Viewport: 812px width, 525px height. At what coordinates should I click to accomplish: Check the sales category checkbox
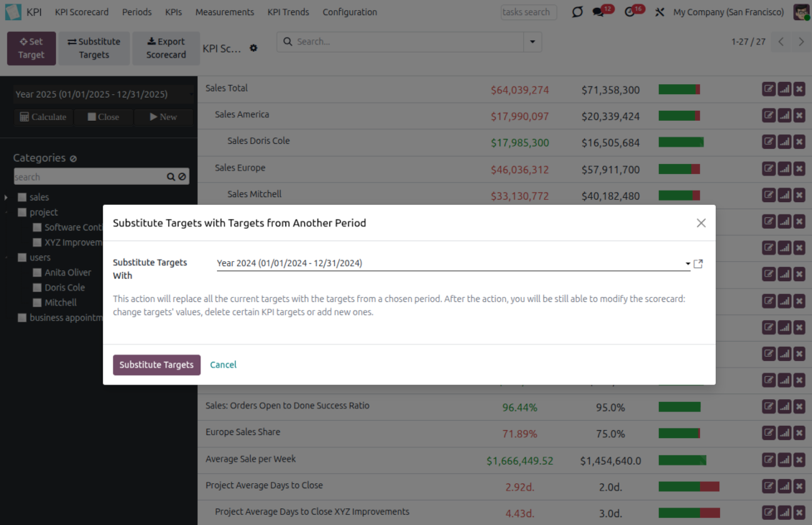(x=22, y=197)
